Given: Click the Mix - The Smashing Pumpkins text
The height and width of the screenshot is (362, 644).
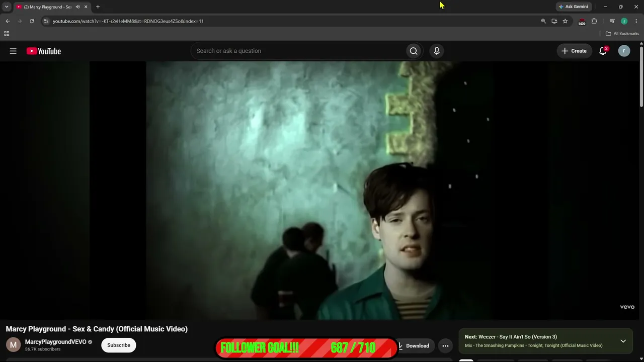Looking at the screenshot, I should tap(533, 345).
